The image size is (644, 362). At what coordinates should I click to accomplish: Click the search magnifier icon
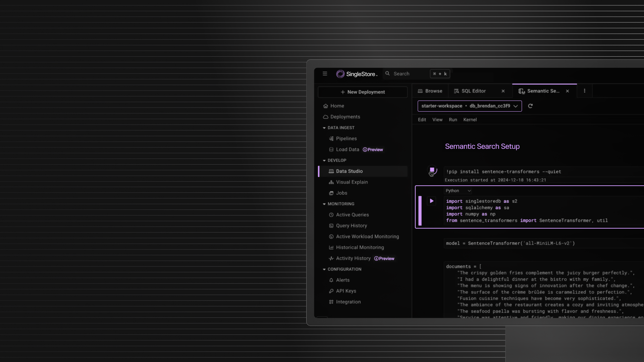[387, 73]
